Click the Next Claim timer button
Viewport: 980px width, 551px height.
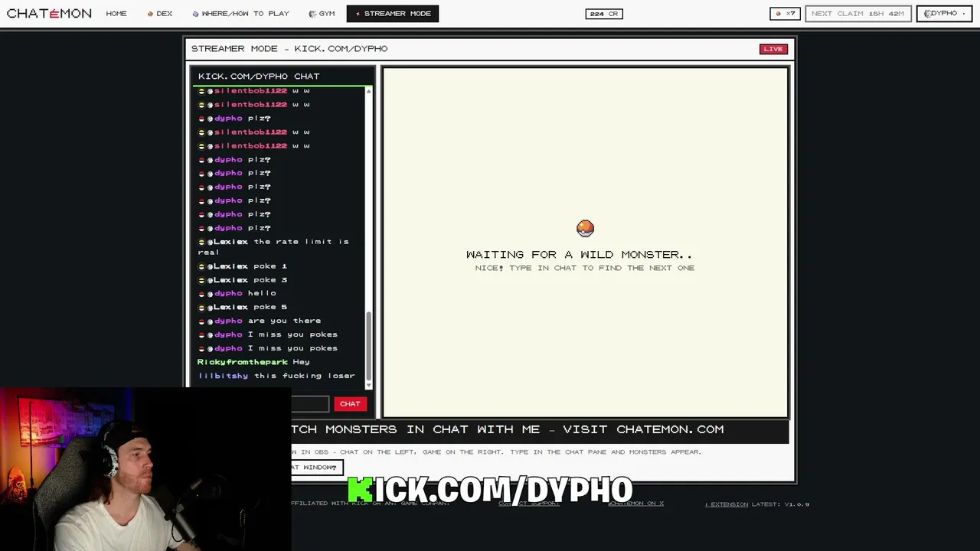click(857, 14)
